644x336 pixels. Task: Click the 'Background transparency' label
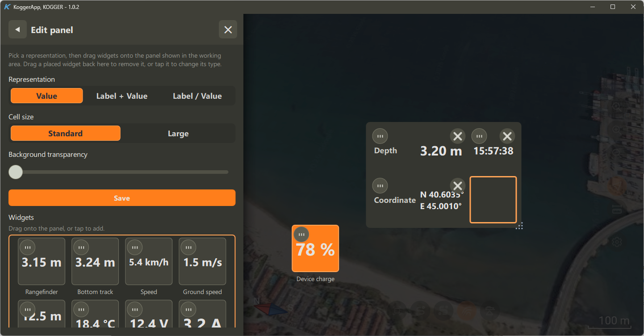click(48, 154)
